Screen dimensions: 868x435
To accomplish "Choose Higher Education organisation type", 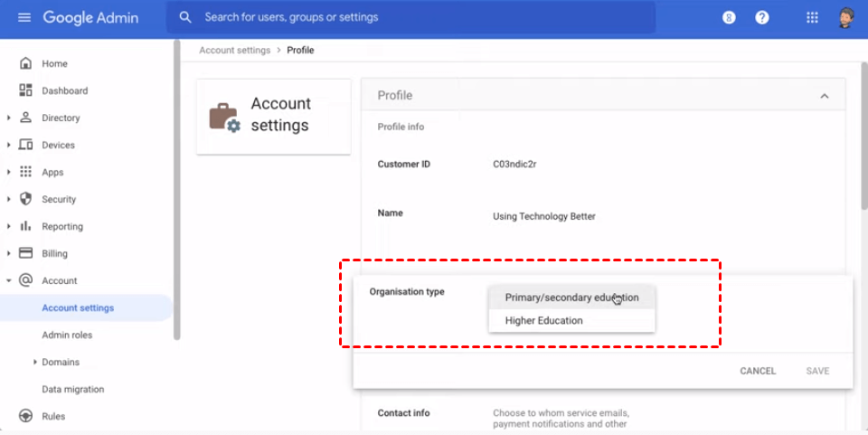I will pyautogui.click(x=544, y=320).
